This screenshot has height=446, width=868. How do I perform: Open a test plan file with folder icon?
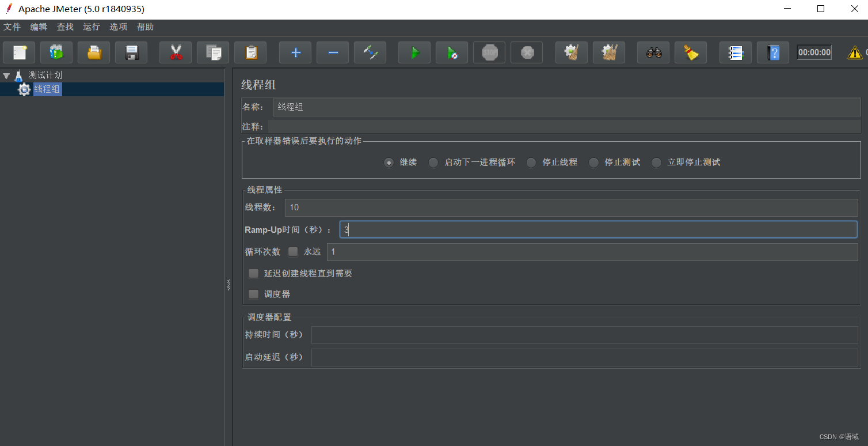(x=94, y=52)
